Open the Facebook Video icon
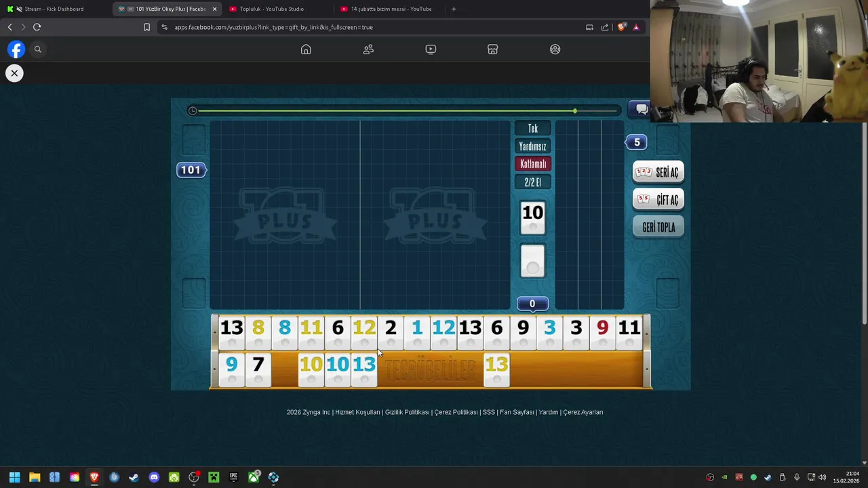 pos(431,49)
